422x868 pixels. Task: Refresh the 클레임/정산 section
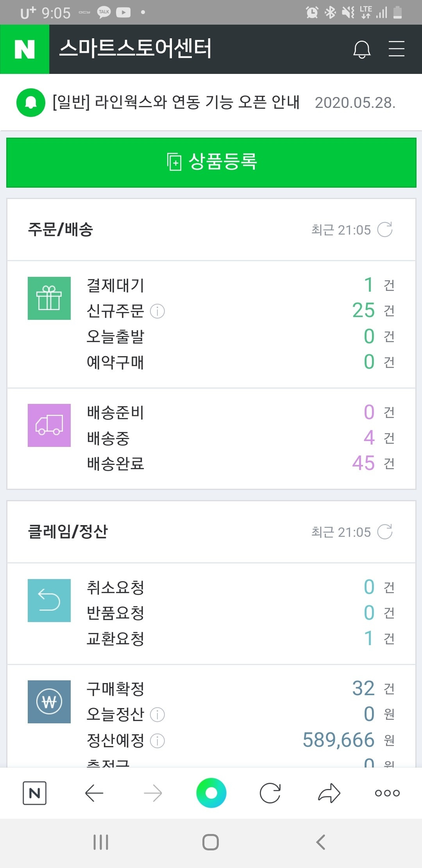tap(385, 532)
